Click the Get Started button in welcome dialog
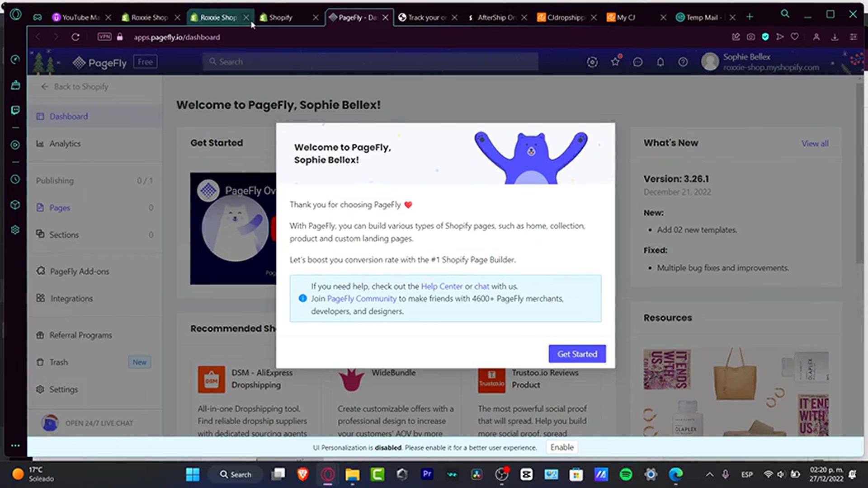 [x=577, y=354]
